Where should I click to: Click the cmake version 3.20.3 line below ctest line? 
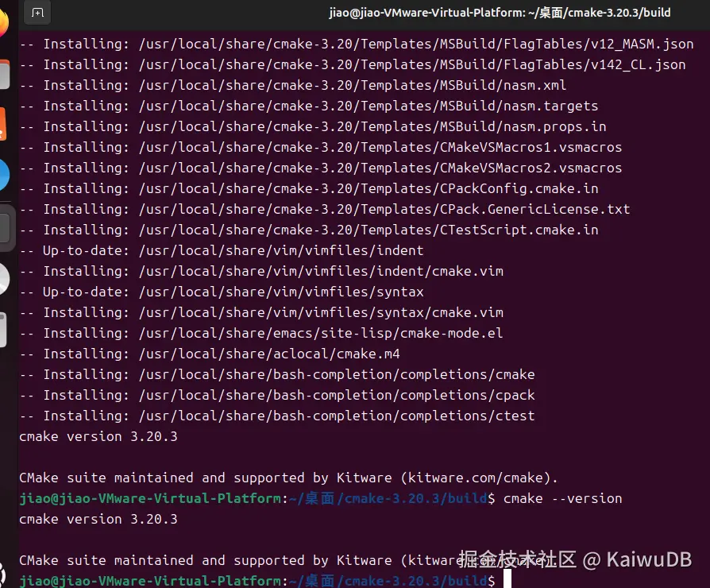[x=98, y=437]
